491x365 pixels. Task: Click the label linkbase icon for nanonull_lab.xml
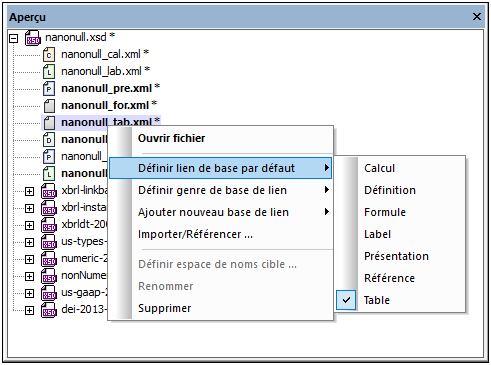coord(49,72)
